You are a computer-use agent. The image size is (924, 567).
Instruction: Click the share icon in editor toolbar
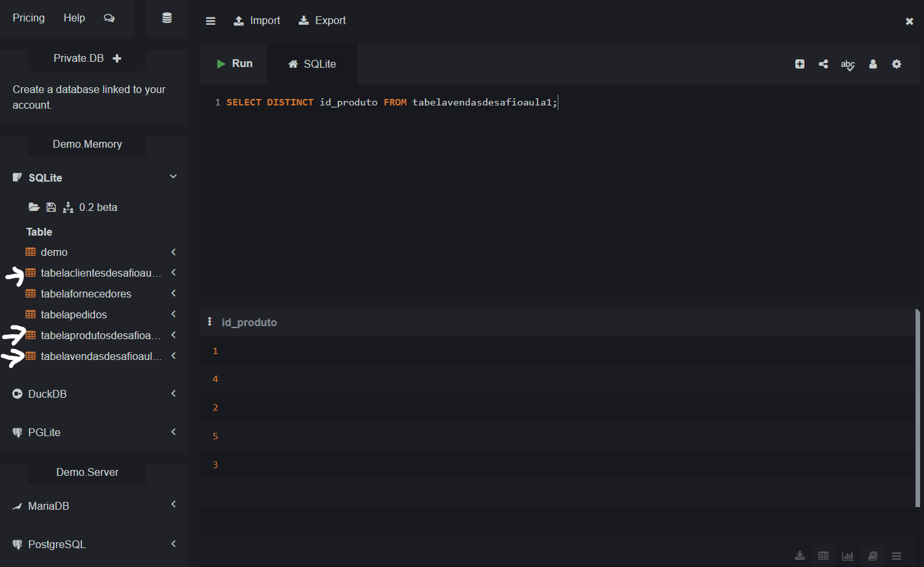coord(823,64)
